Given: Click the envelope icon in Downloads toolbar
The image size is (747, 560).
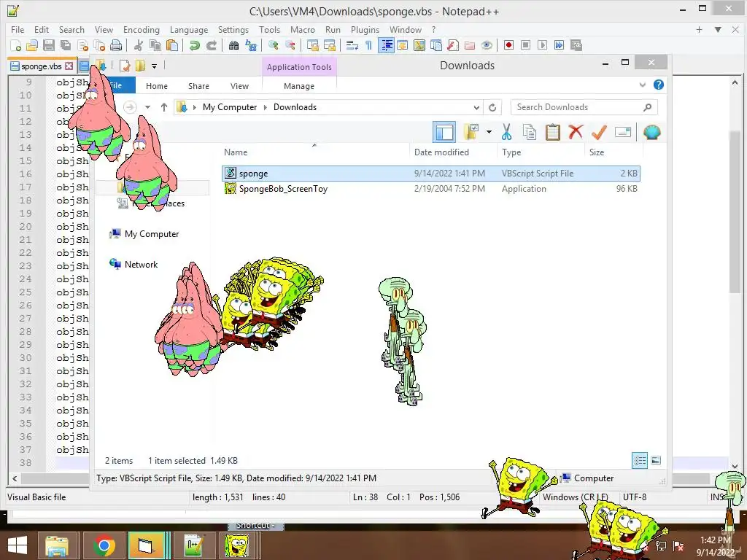Looking at the screenshot, I should 623,132.
